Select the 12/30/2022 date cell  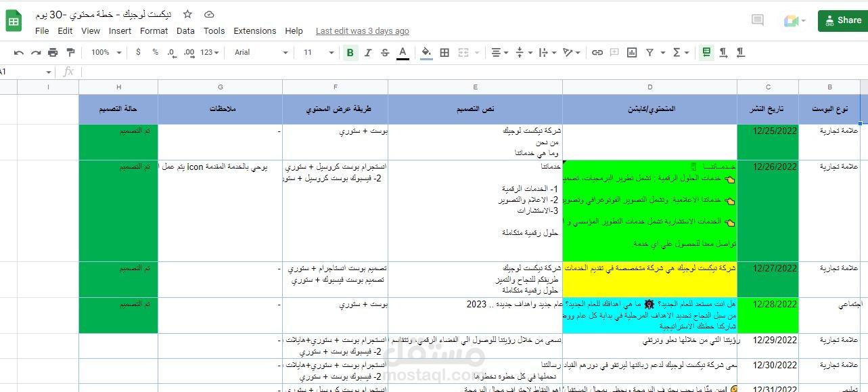tap(768, 371)
